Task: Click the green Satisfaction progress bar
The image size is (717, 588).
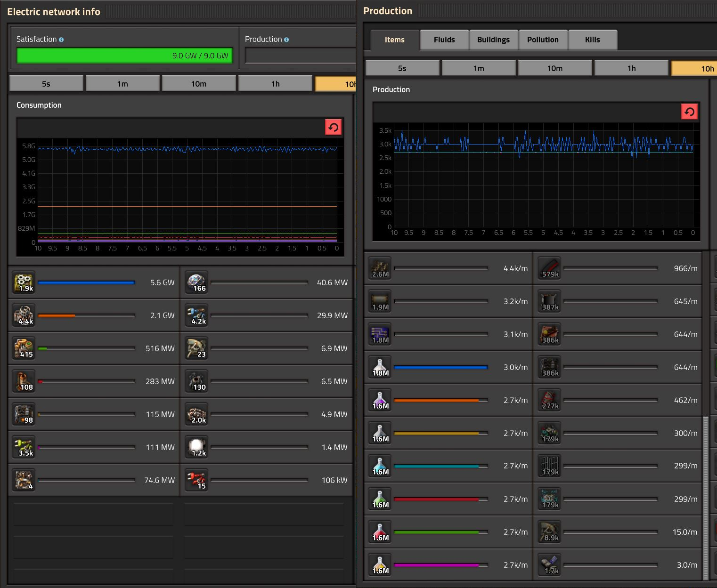Action: tap(124, 56)
